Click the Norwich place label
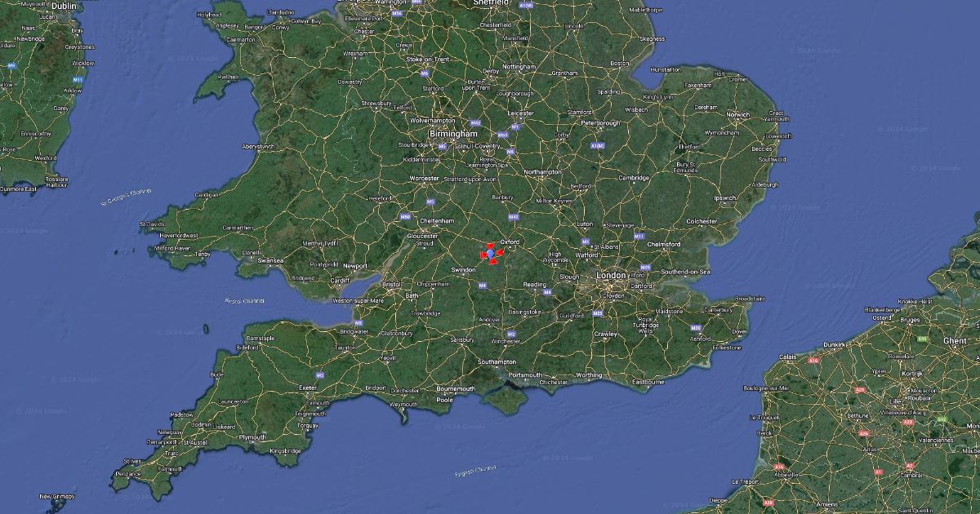Viewport: 980px width, 514px height. [738, 115]
